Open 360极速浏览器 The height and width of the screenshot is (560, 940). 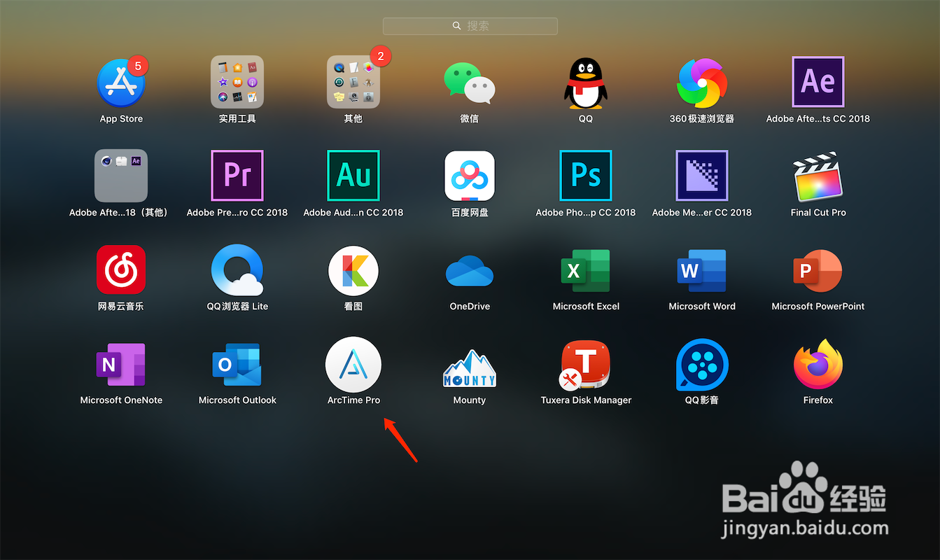(x=702, y=83)
